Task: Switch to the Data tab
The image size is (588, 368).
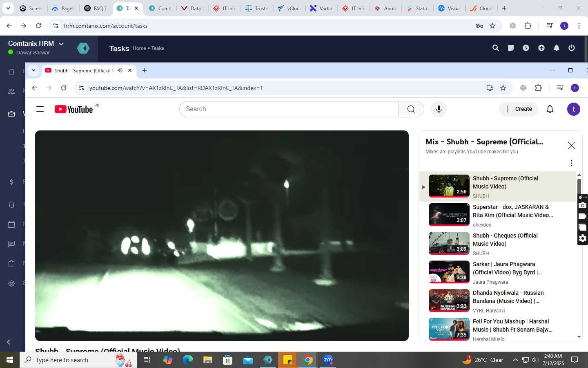Action: point(192,8)
